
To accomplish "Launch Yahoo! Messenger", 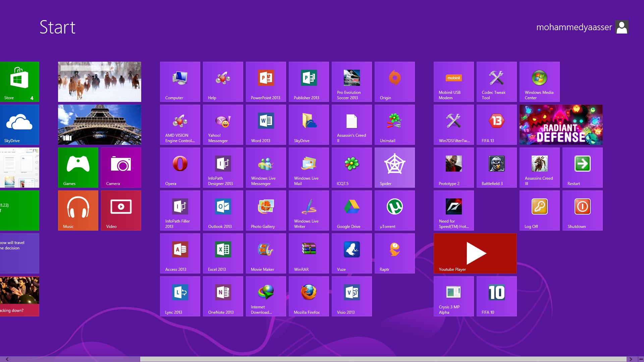I will point(223,125).
